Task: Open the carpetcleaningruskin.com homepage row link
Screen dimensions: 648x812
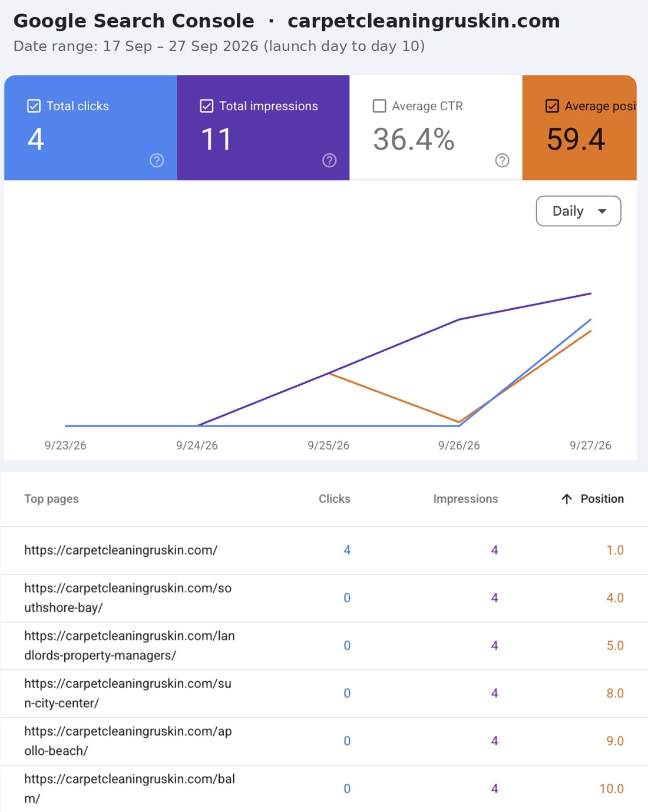Action: pos(121,550)
